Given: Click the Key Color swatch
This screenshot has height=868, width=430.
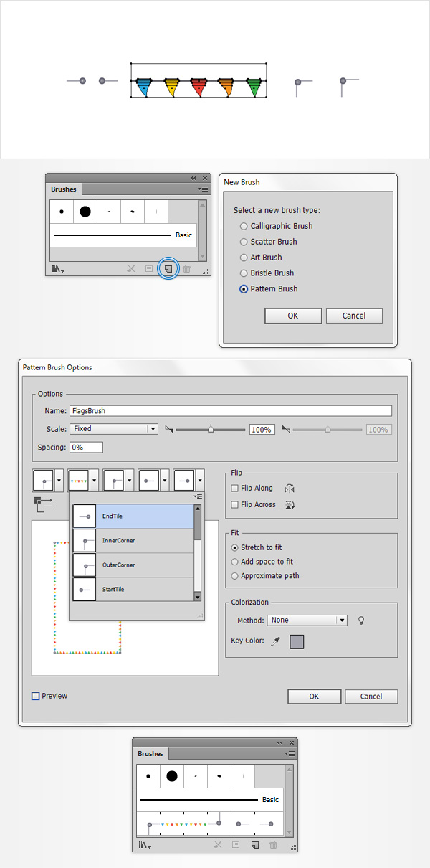Looking at the screenshot, I should 297,641.
